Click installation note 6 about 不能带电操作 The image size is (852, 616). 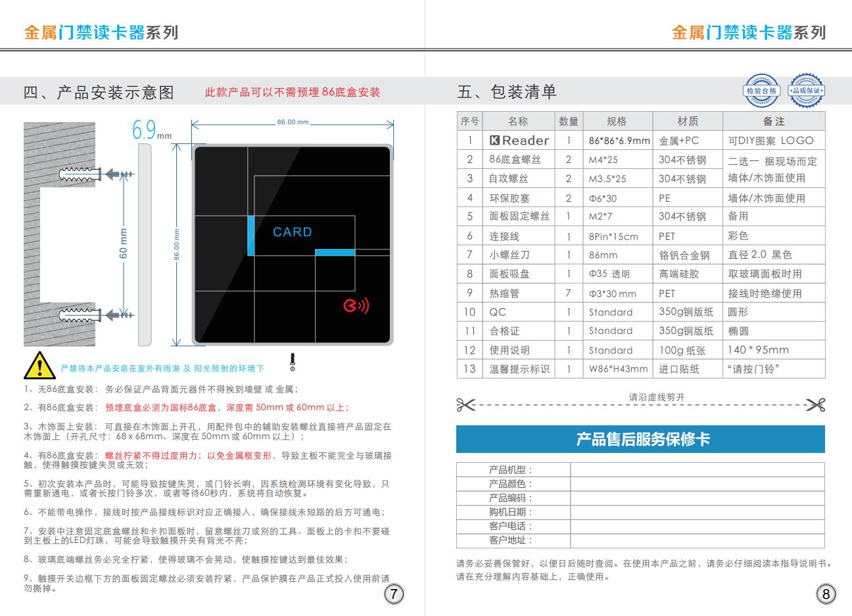(x=204, y=512)
